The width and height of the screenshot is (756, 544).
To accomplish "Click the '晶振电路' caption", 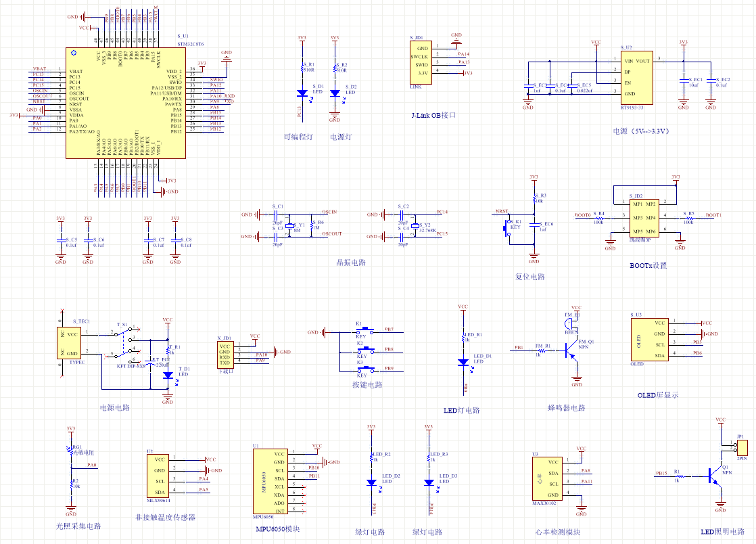I will [351, 263].
